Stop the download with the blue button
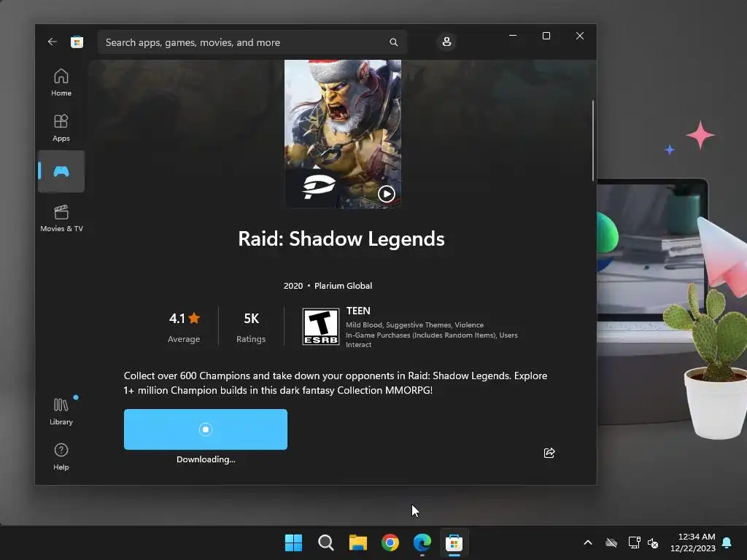Viewport: 747px width, 560px height. click(x=205, y=429)
